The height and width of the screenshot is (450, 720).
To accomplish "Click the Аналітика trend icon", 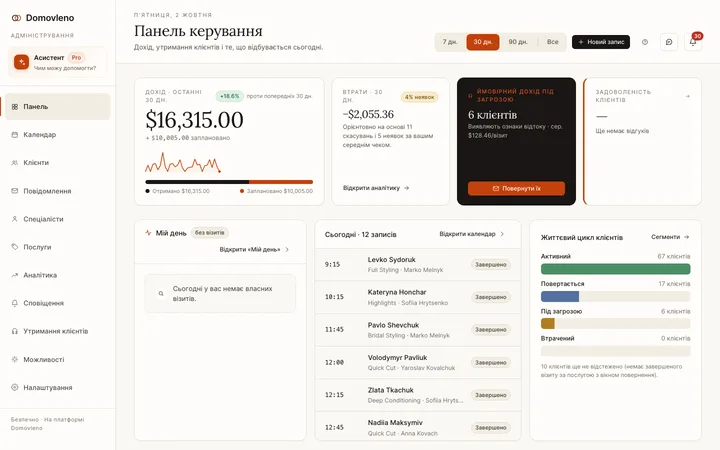I will click(15, 275).
